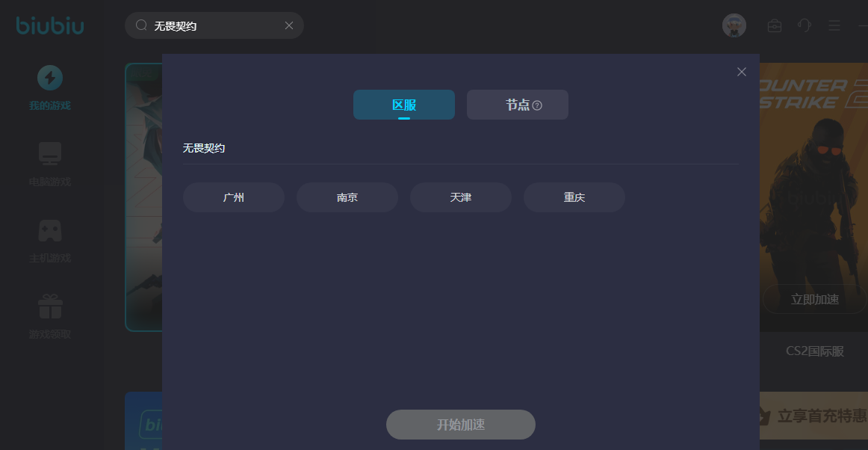Choose the 广州 server region
The height and width of the screenshot is (450, 868).
(x=234, y=197)
